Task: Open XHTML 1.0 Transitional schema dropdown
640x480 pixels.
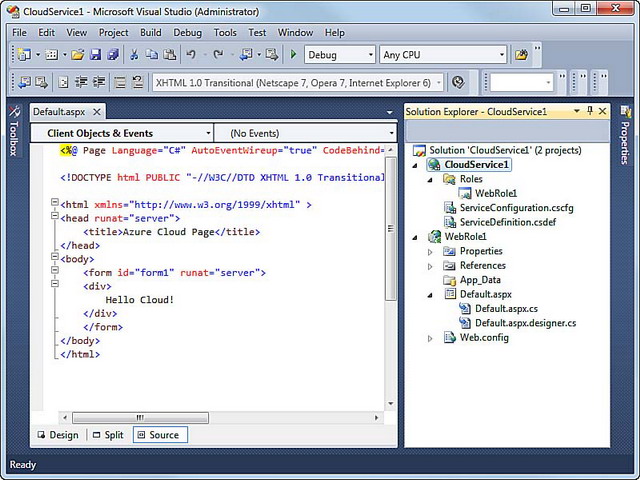Action: [x=439, y=83]
